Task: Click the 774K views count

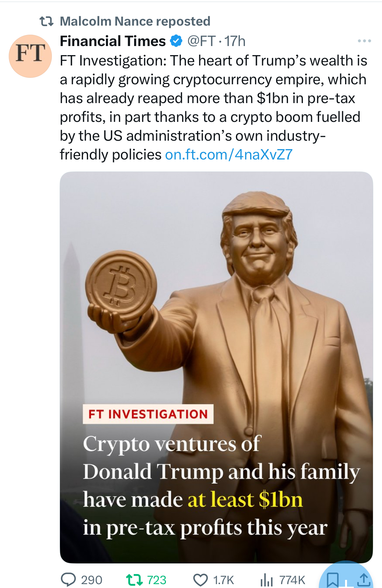Action: [292, 580]
